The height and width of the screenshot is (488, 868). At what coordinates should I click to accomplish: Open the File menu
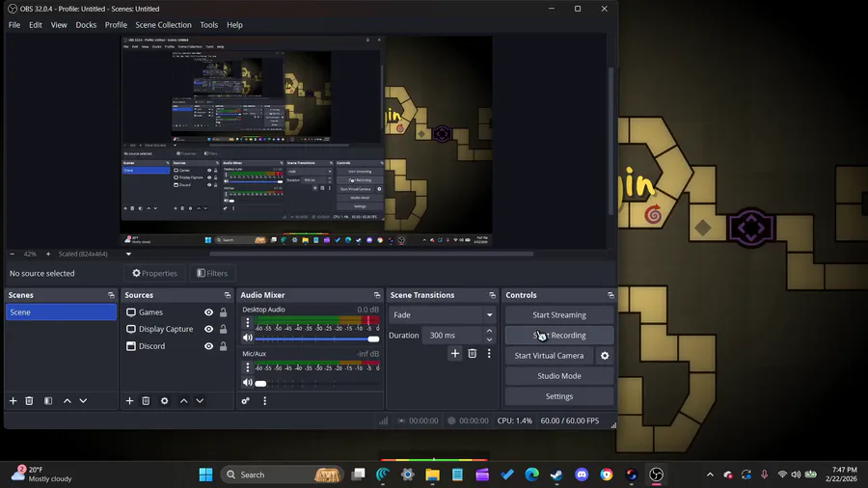click(14, 25)
